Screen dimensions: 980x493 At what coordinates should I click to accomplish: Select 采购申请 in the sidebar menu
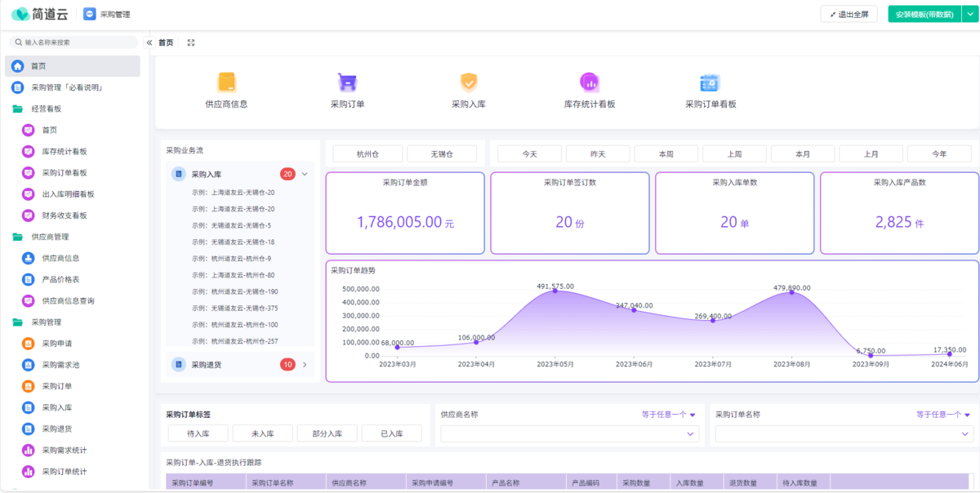pos(56,344)
